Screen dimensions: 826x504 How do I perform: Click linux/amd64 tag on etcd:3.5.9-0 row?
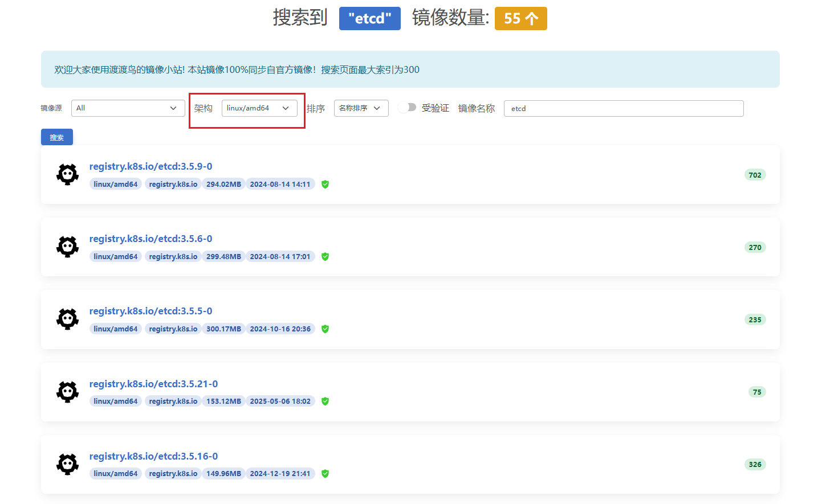point(116,184)
